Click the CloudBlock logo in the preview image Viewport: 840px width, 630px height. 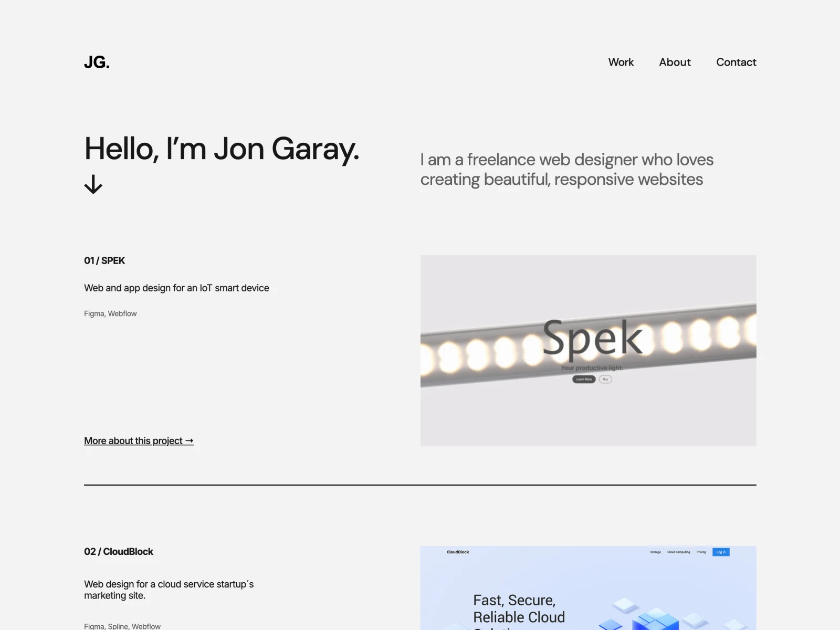click(458, 552)
